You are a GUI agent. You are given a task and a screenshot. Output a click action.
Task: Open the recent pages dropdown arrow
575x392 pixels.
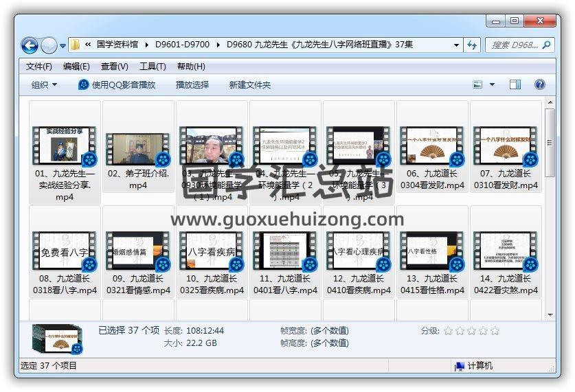coord(63,46)
